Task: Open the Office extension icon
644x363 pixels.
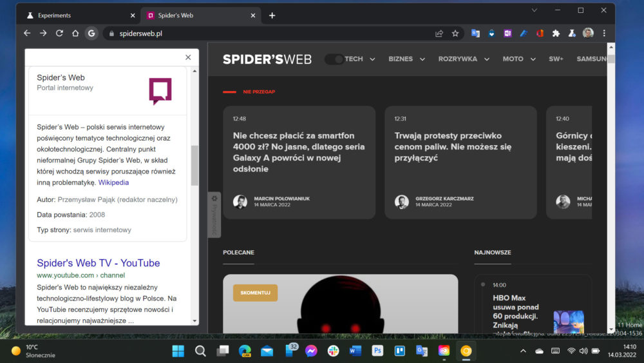Action: [x=540, y=34]
